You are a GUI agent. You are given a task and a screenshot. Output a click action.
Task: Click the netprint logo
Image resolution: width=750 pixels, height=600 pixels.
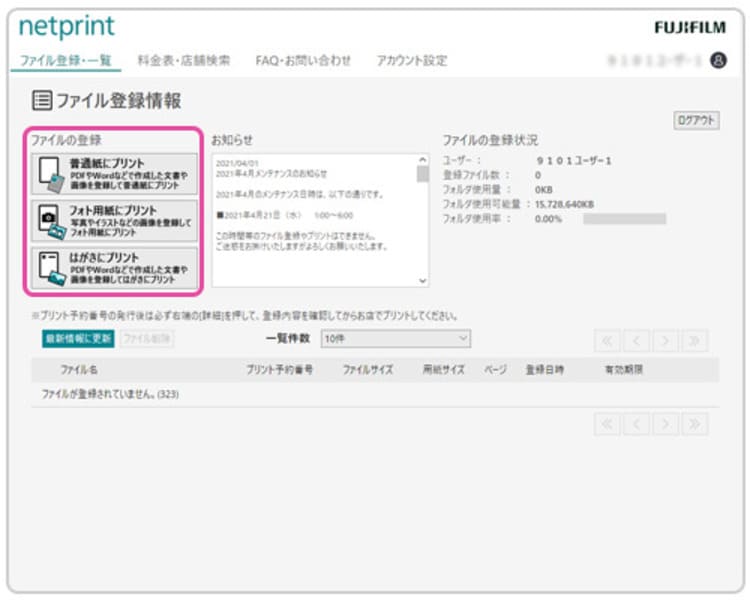pyautogui.click(x=66, y=26)
